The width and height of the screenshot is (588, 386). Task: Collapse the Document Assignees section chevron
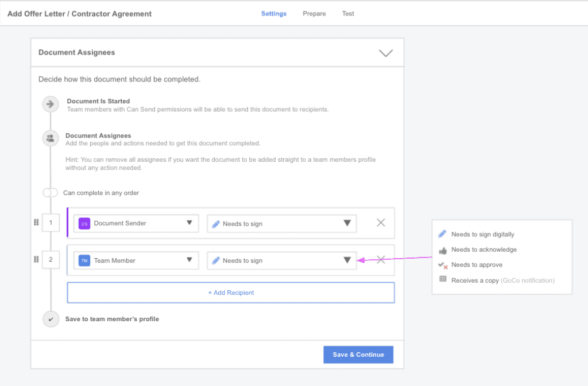point(385,53)
